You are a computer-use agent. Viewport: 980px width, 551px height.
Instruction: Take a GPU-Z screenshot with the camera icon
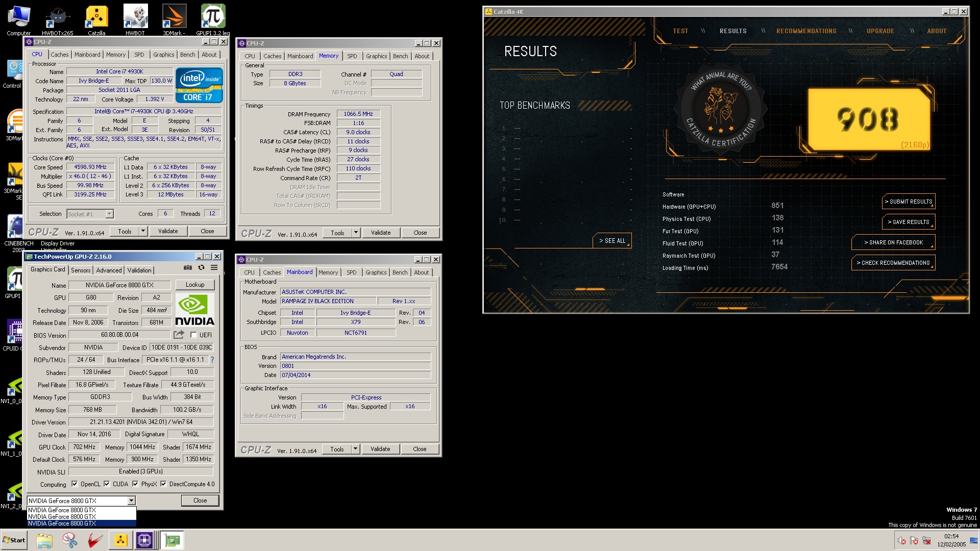188,268
